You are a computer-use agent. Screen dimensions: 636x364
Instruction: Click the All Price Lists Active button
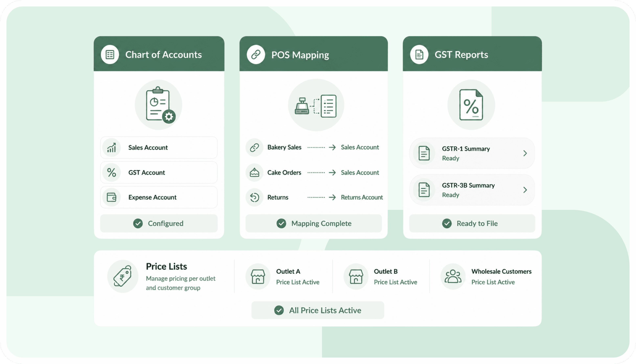tap(318, 310)
